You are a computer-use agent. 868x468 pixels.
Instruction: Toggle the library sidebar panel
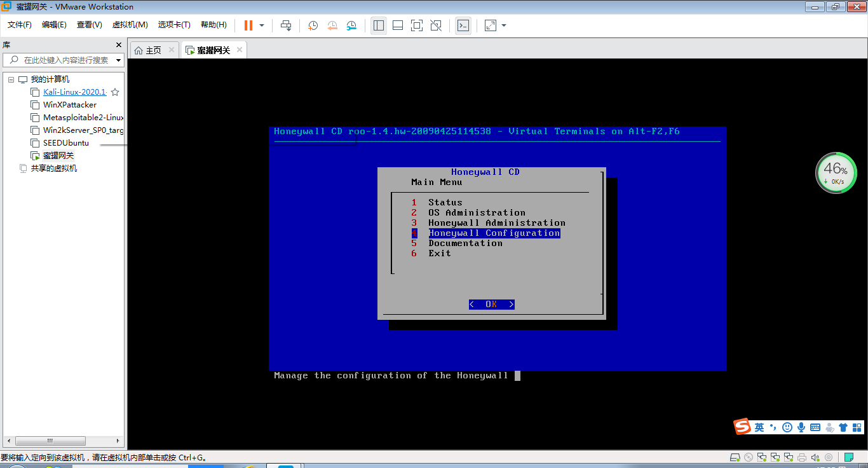[379, 25]
